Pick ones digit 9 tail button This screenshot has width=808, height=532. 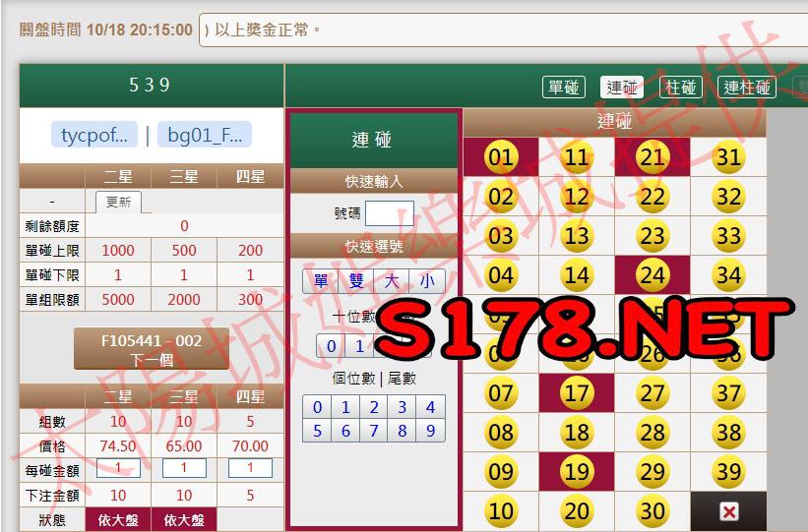pos(431,430)
